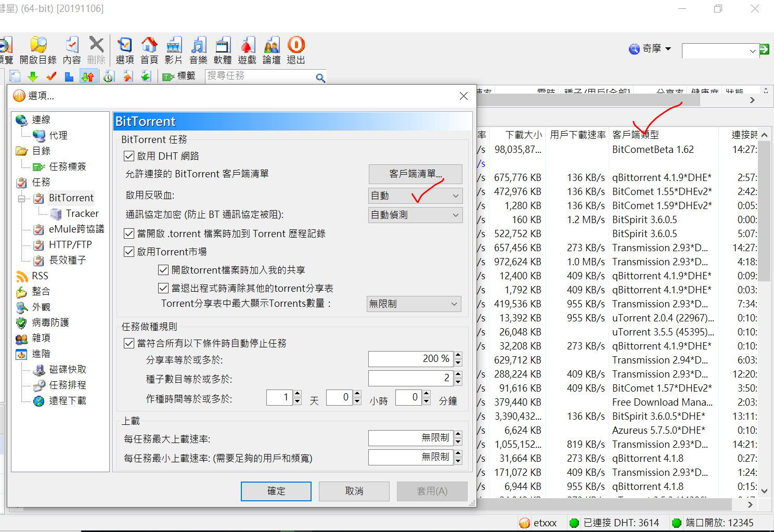Click the 端口開放 status indicator
This screenshot has width=774, height=532.
tap(713, 523)
